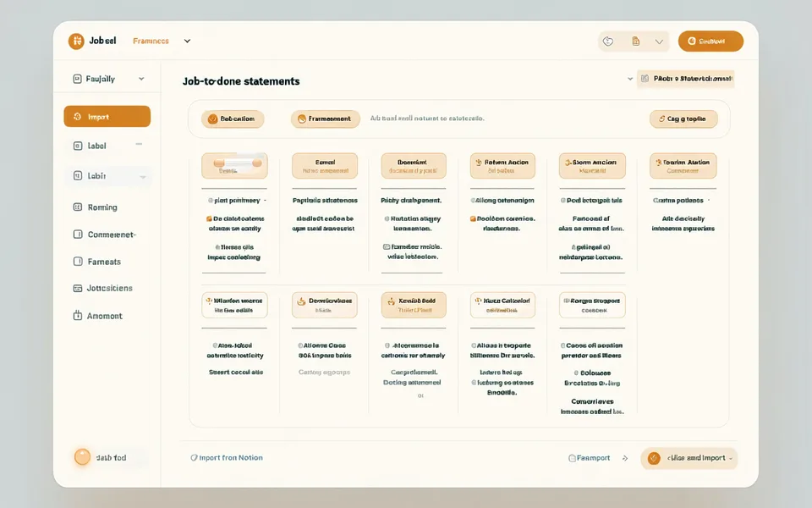Toggle the switch in the first card
Image resolution: width=812 pixels, height=508 pixels.
pyautogui.click(x=238, y=163)
